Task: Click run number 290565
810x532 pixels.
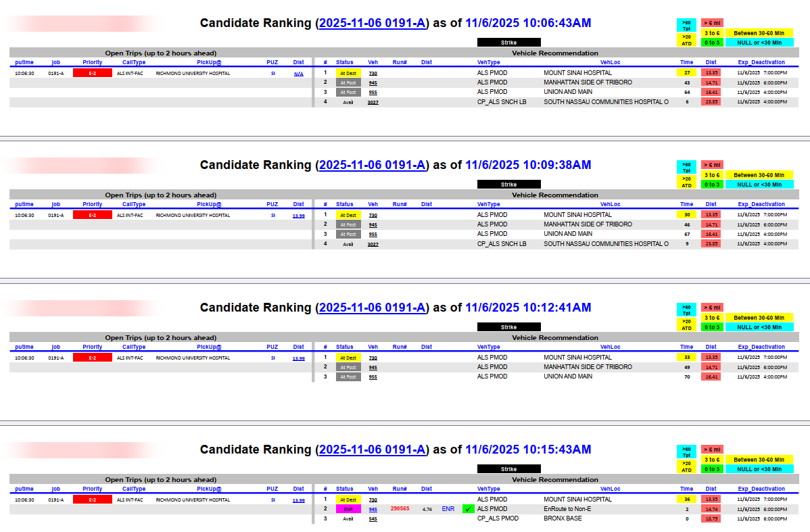Action: pyautogui.click(x=400, y=509)
